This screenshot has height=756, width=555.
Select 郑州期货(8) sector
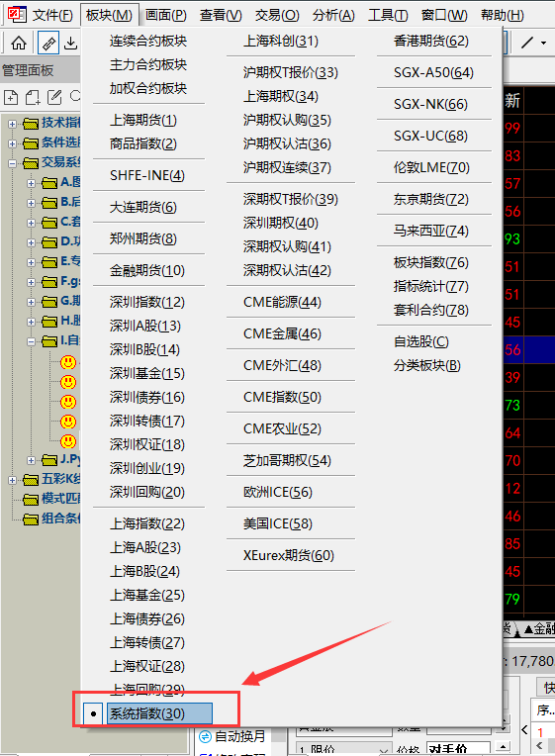pos(143,238)
